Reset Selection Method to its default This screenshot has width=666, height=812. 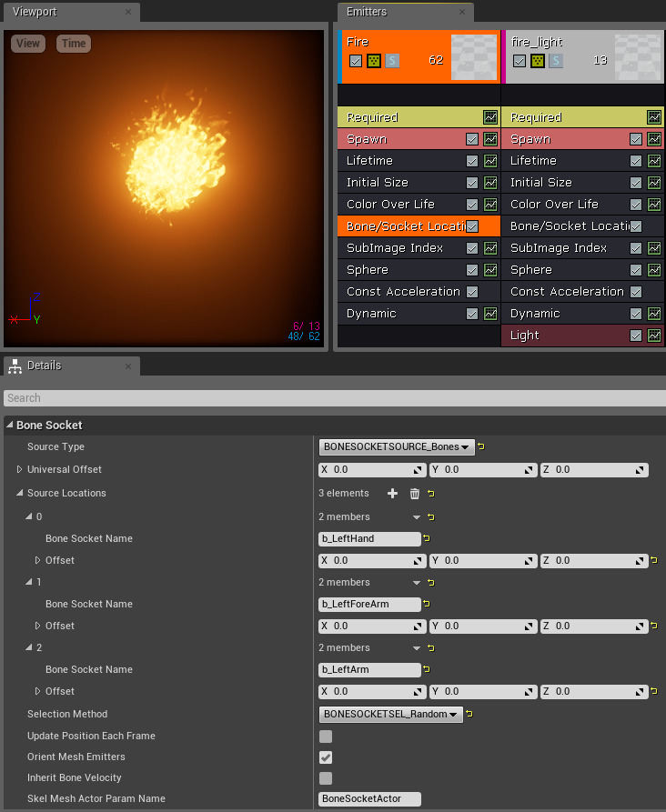coord(469,714)
